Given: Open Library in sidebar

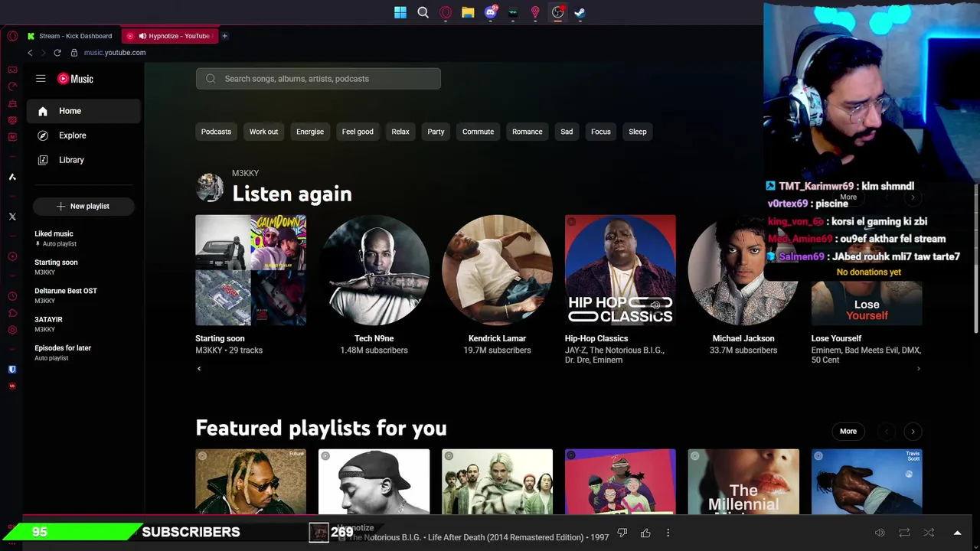Looking at the screenshot, I should tap(84, 160).
